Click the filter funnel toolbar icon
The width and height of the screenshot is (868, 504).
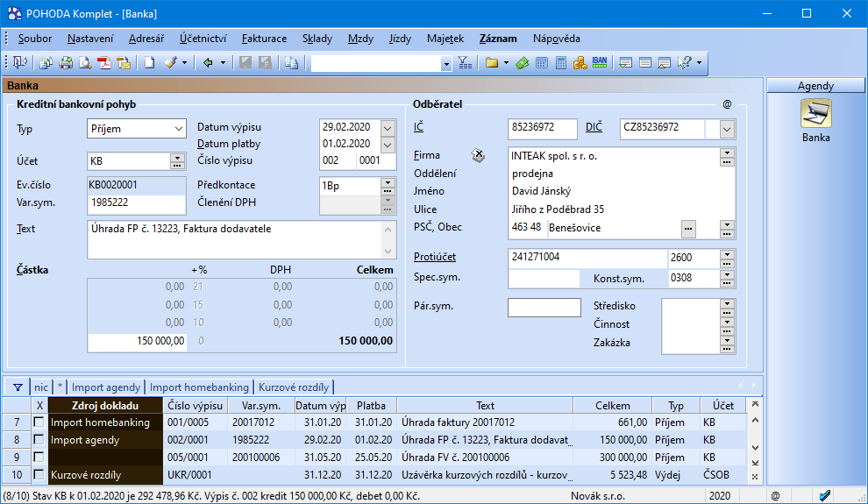[x=465, y=63]
